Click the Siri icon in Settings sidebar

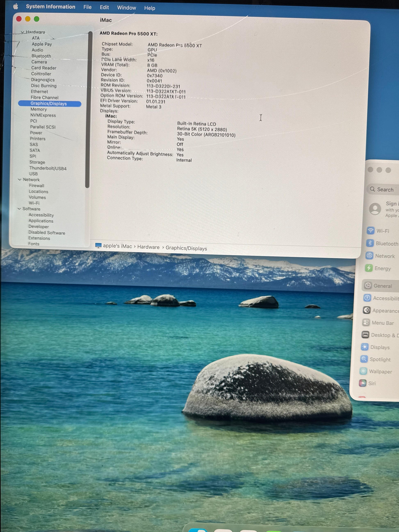pyautogui.click(x=363, y=383)
